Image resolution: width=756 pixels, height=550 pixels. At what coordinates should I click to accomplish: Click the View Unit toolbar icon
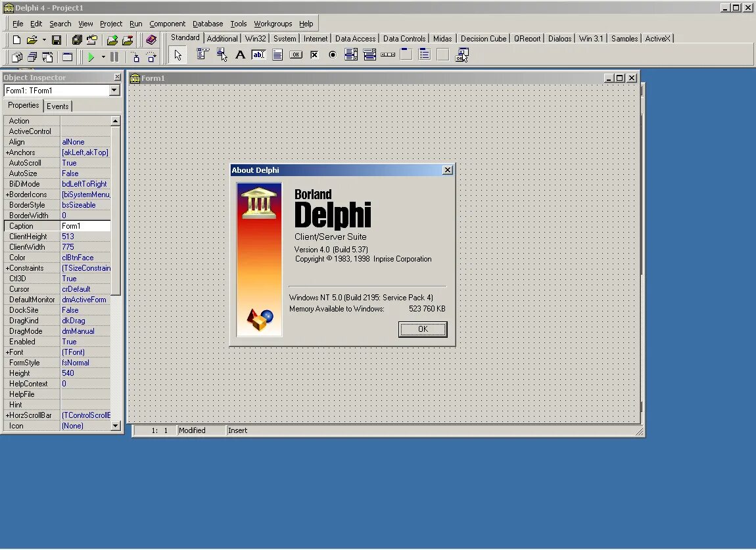(17, 57)
